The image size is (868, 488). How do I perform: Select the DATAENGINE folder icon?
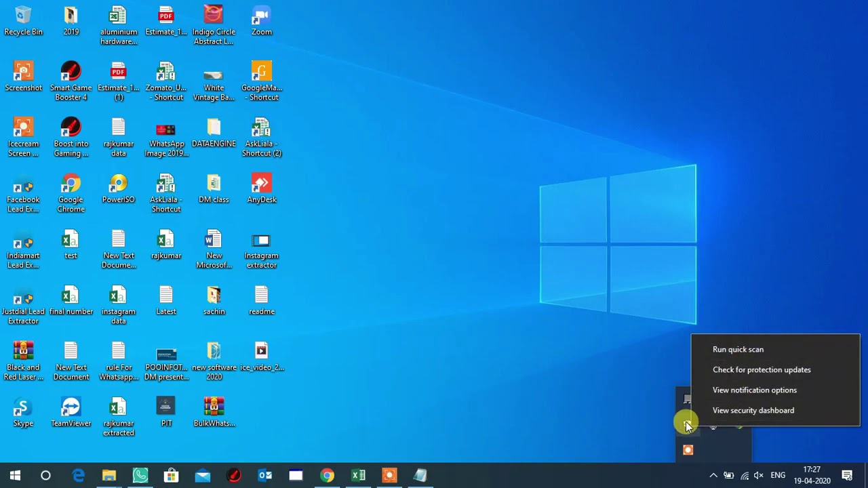(214, 133)
